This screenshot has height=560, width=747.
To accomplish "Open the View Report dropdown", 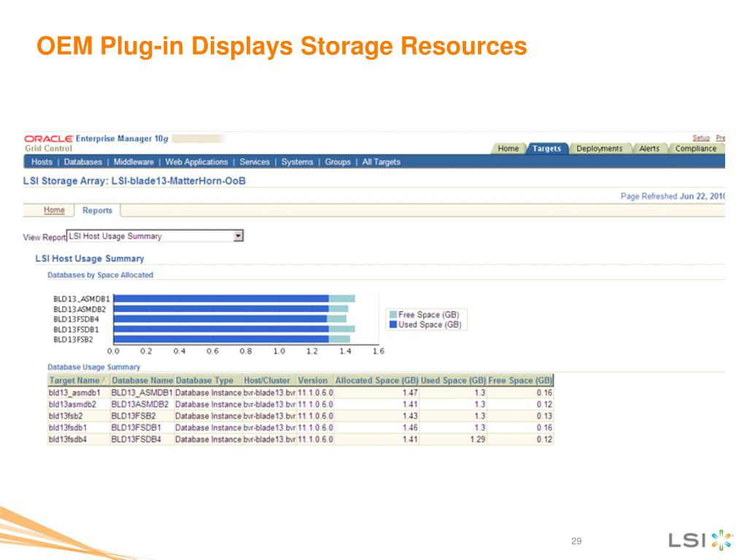I will coord(155,236).
